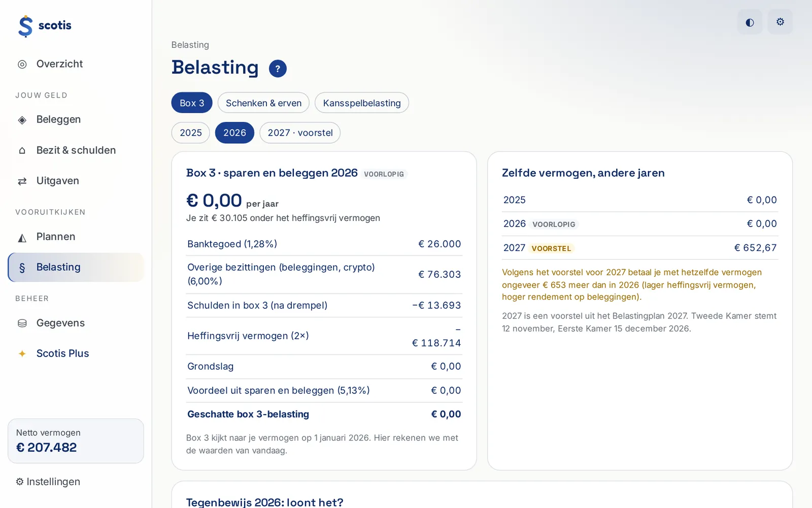Switch to Schenken & erven tab
Image resolution: width=812 pixels, height=508 pixels.
coord(263,103)
